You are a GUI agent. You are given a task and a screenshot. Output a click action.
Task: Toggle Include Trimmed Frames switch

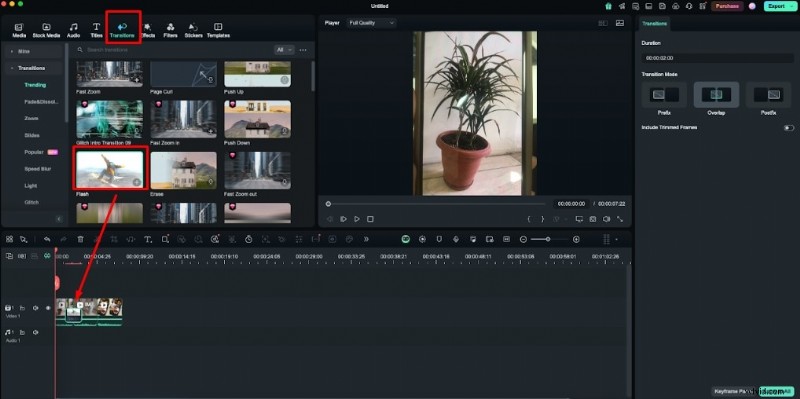(789, 128)
